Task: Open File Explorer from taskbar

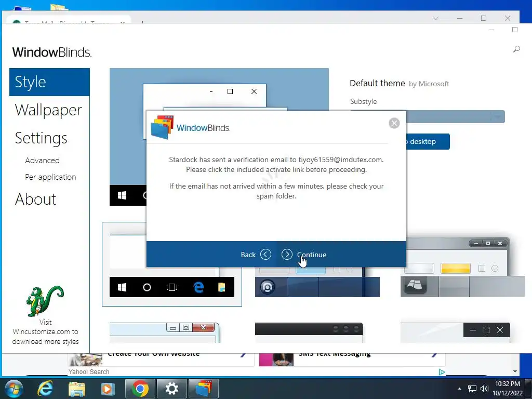Action: pyautogui.click(x=77, y=389)
